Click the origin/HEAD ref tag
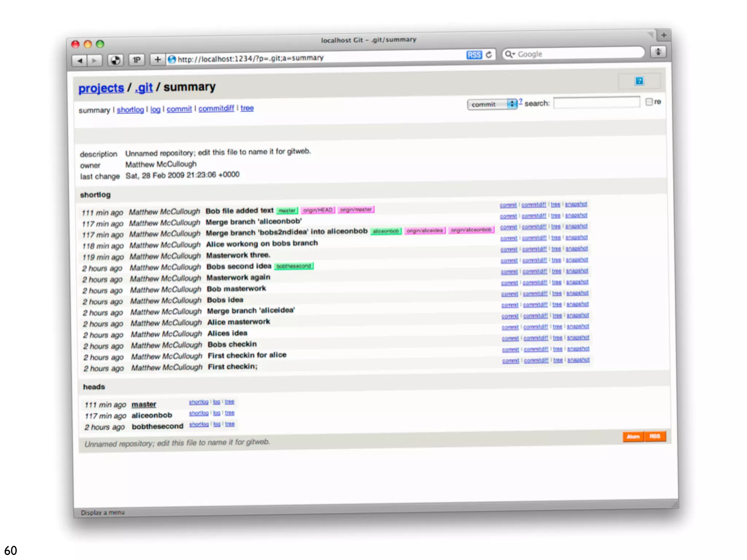Image resolution: width=747 pixels, height=560 pixels. coord(318,210)
